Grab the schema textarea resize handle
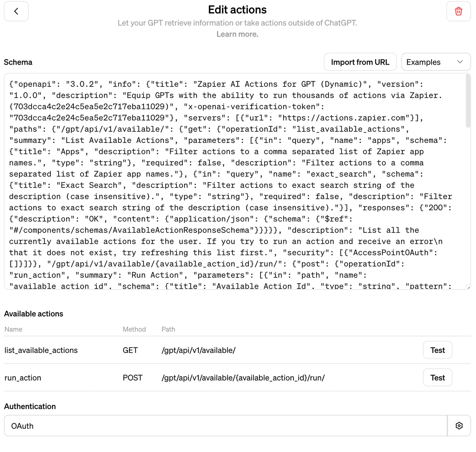Screen dimensions: 476x452 coord(468,287)
